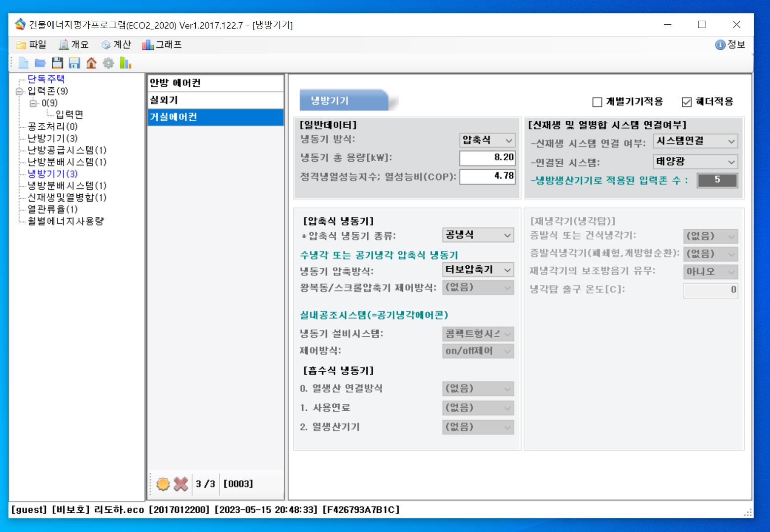
Task: Open the 계산 menu
Action: click(x=116, y=45)
